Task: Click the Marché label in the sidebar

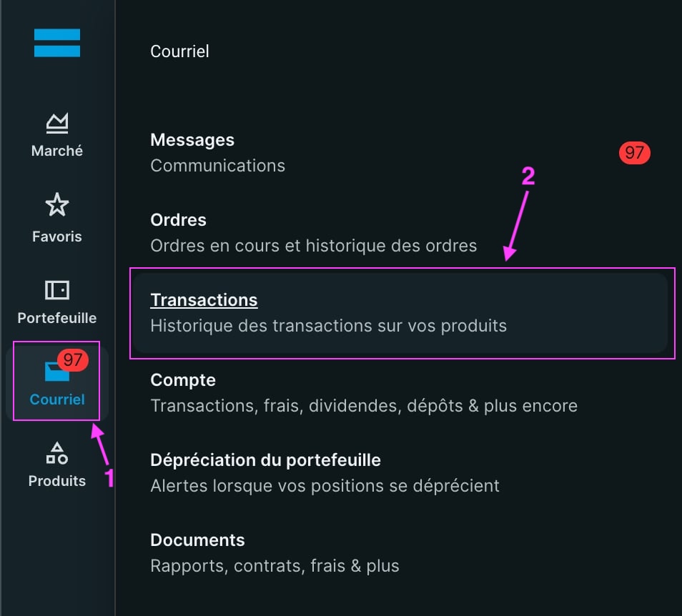Action: [57, 151]
